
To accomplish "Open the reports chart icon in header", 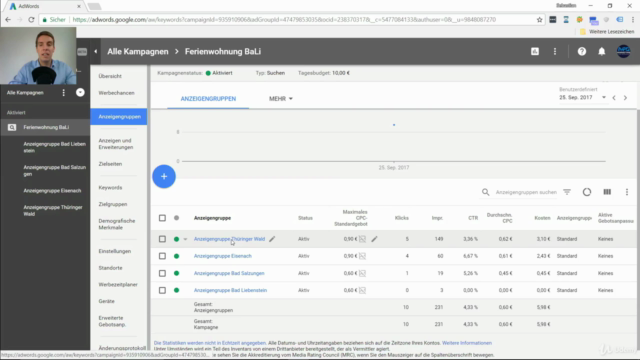I will click(535, 51).
